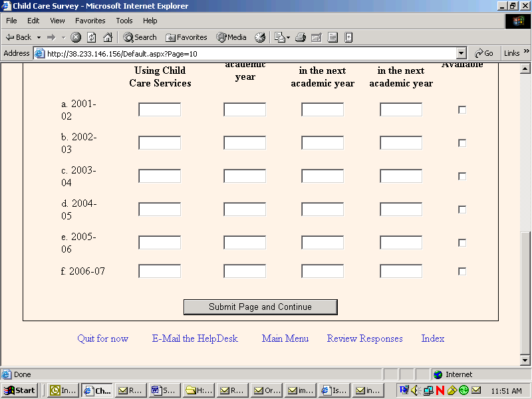Open the H: folder taskbar item

point(199,390)
